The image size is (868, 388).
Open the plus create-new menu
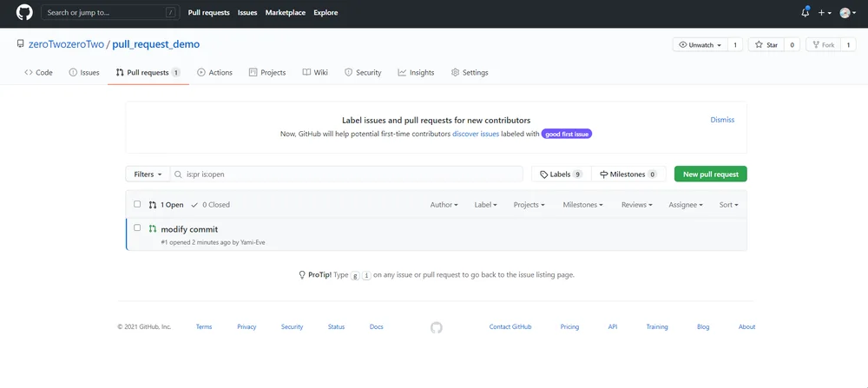click(x=825, y=13)
